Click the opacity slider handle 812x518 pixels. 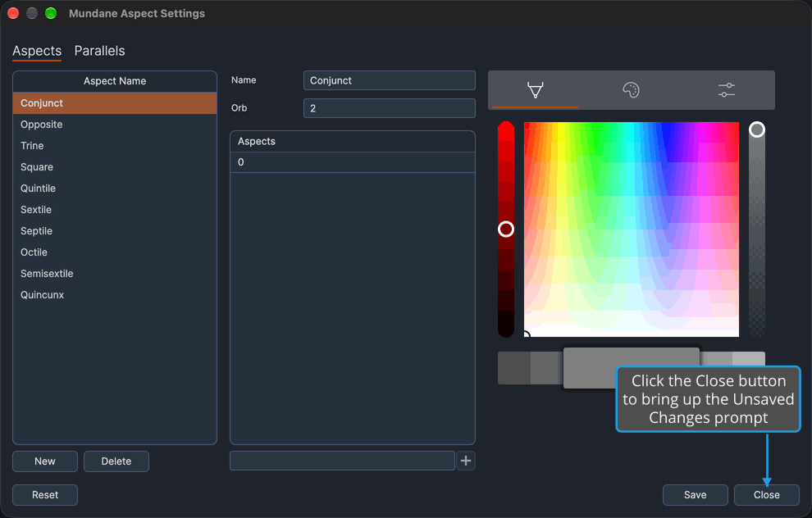pos(756,129)
